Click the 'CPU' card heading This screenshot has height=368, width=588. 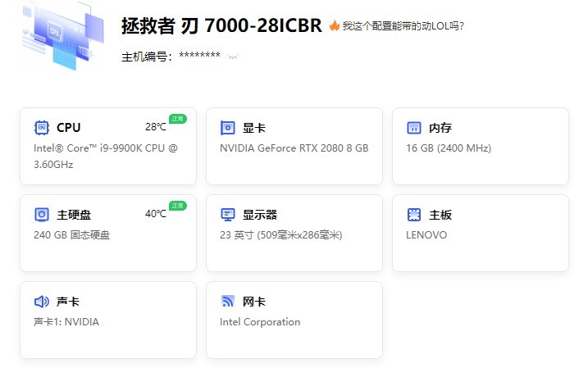click(69, 127)
